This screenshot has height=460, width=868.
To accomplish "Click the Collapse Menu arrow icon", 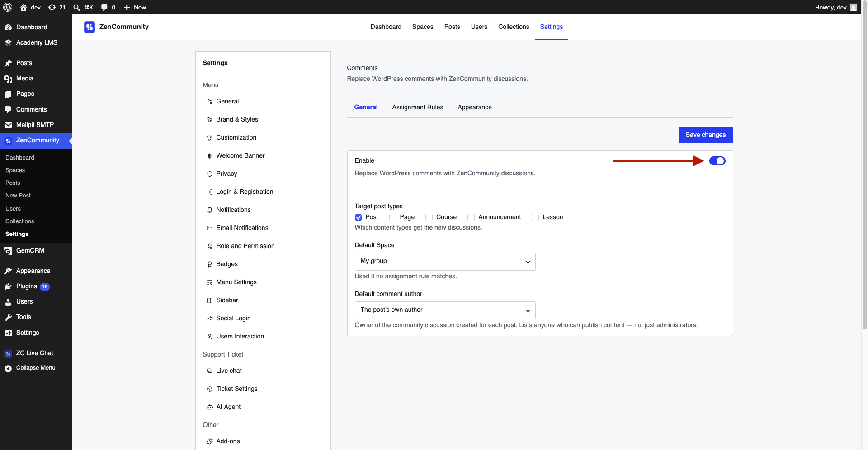I will click(8, 368).
